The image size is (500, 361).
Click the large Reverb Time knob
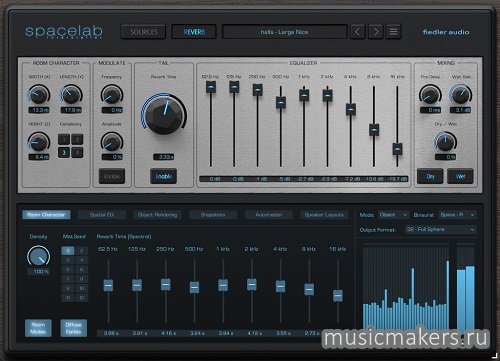pos(164,115)
